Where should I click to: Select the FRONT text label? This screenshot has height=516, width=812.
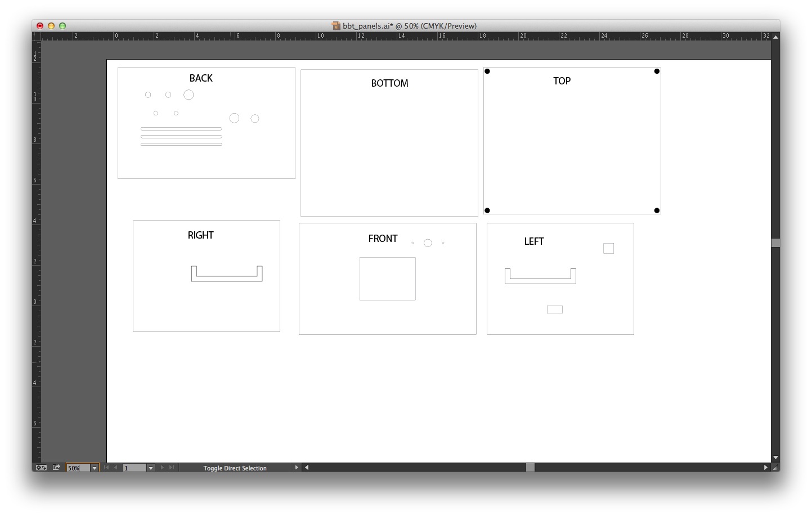tap(383, 239)
